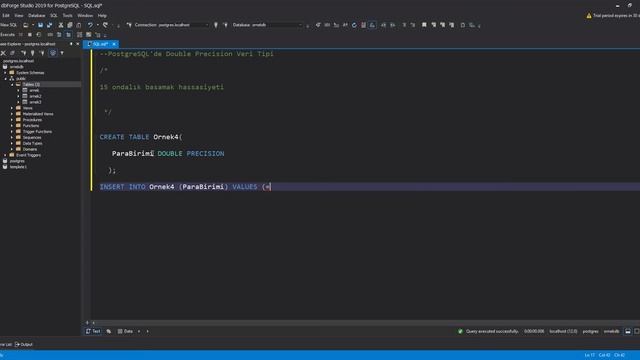Screen dimensions: 640x360
Task: Open the Help menu
Action: point(102,16)
